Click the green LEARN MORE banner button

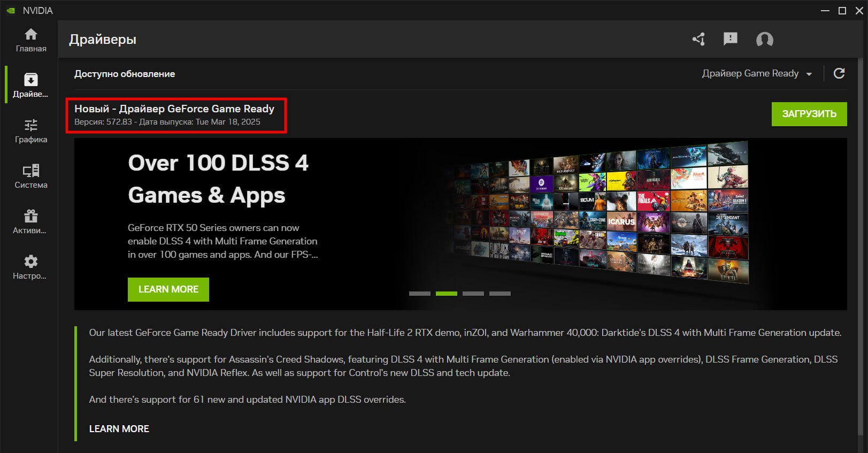(168, 289)
